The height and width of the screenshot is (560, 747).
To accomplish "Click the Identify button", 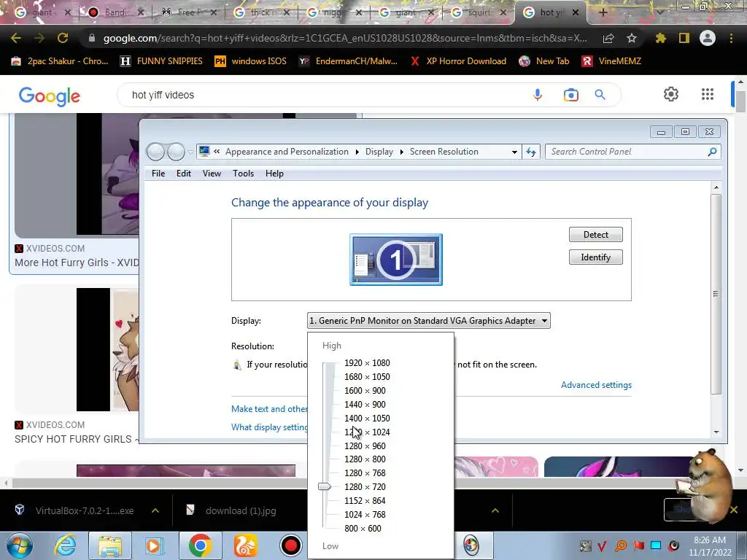I will 595,257.
